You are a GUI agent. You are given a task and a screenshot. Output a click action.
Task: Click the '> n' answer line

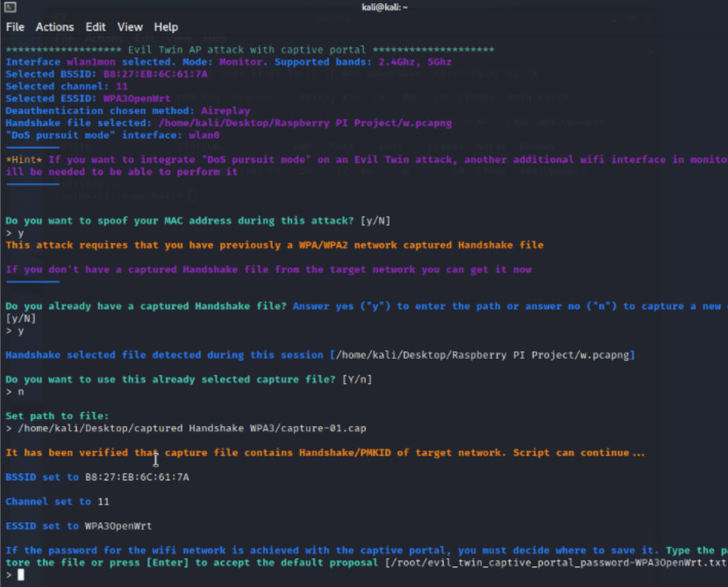tap(15, 392)
